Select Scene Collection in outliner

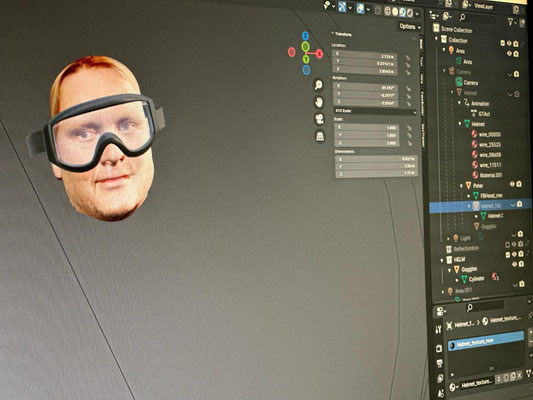coord(457,30)
